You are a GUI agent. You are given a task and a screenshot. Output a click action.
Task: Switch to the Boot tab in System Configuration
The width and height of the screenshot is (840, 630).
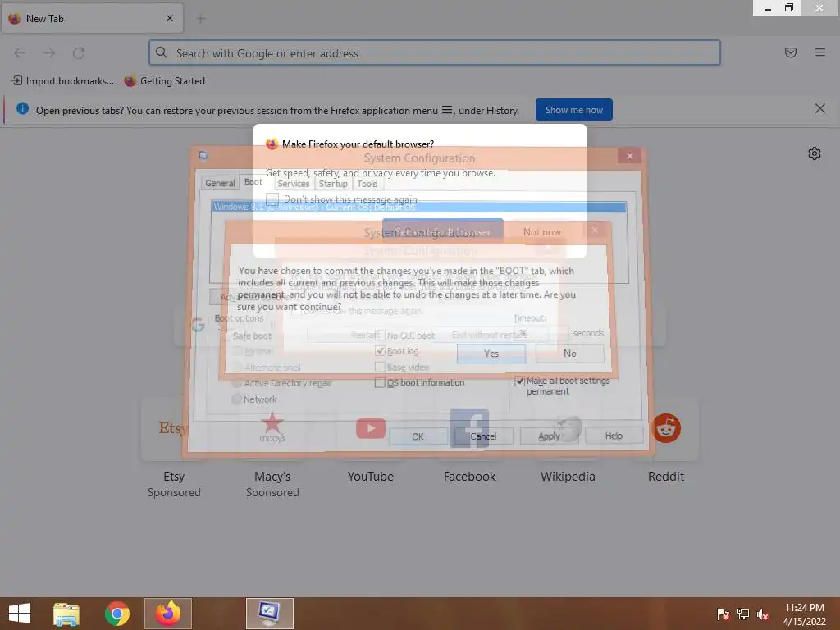click(x=253, y=182)
